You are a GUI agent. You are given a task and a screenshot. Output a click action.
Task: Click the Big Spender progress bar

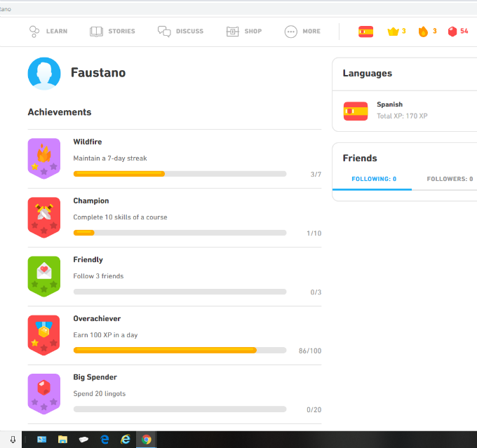point(180,409)
